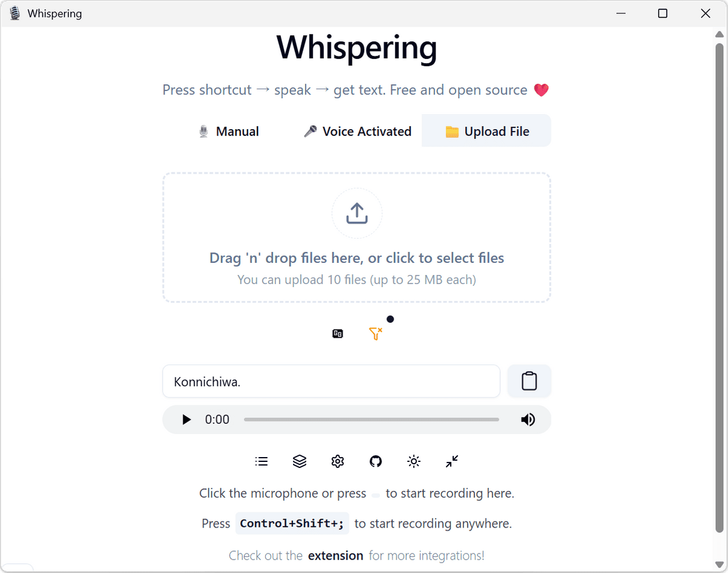Switch to the Voice Activated tab
728x573 pixels.
click(x=357, y=131)
